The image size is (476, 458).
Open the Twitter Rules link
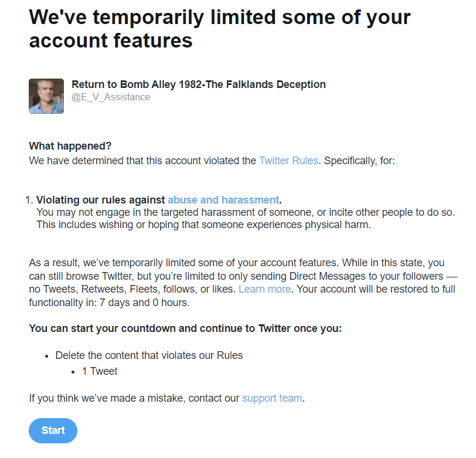[288, 160]
